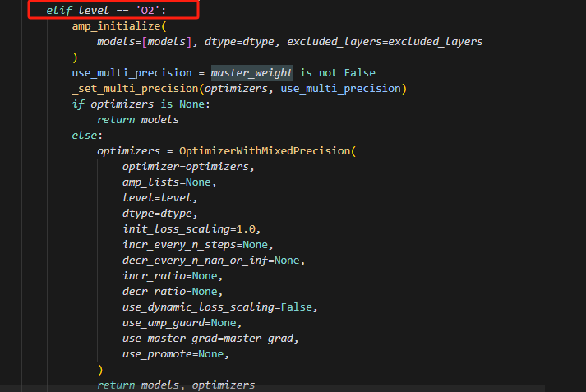Image resolution: width=586 pixels, height=392 pixels.
Task: Click the highlighted master_weight variable
Action: coord(251,72)
